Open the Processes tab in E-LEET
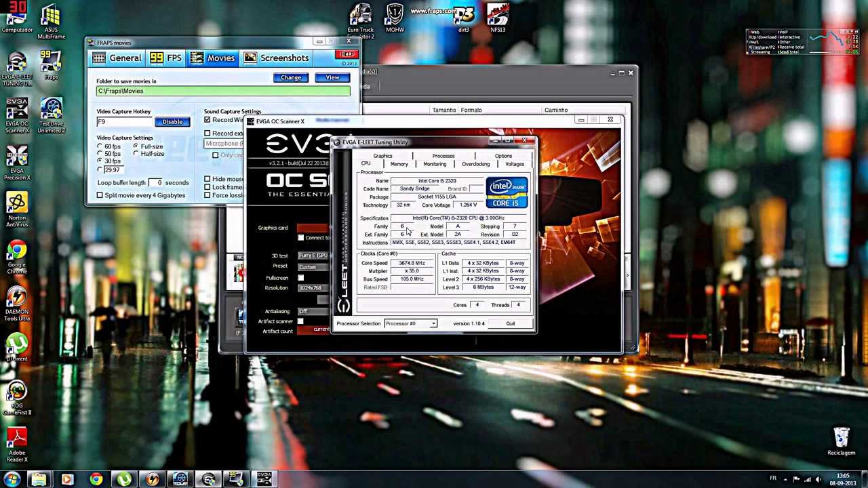Viewport: 868px width, 488px height. click(x=443, y=156)
